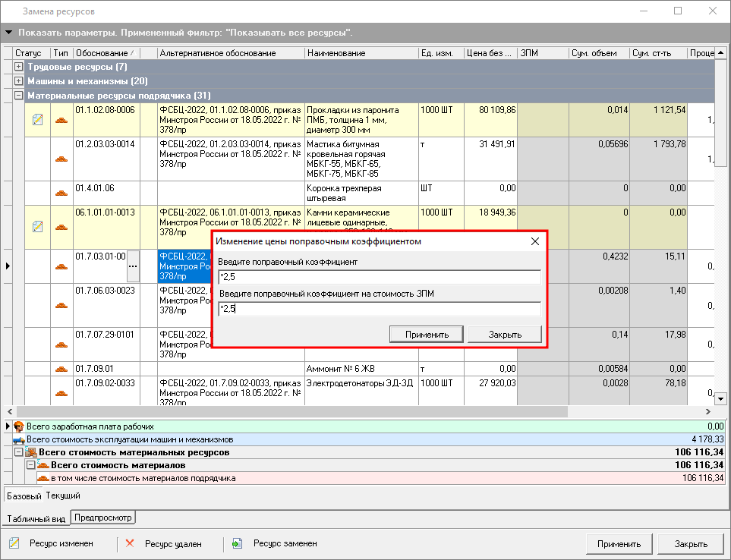Click the horizontal scrollbar thumb of table
This screenshot has height=560, width=731.
292,412
